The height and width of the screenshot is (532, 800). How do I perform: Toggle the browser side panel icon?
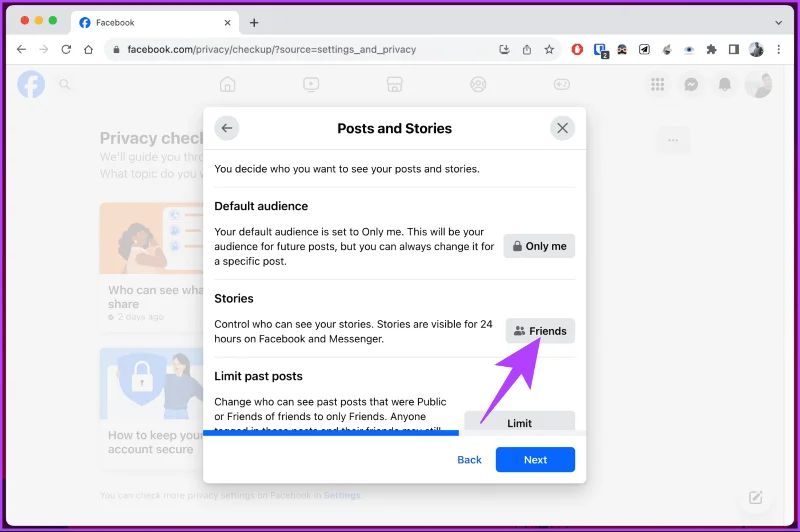click(734, 49)
